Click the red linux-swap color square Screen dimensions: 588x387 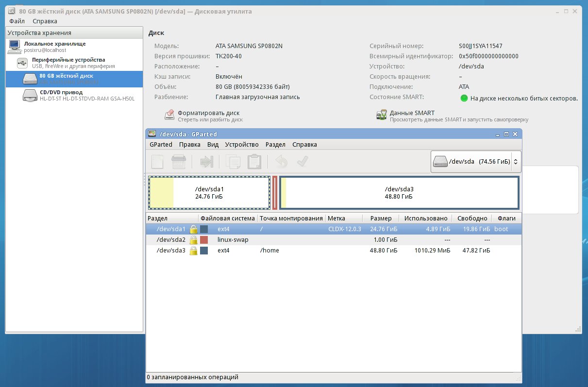(x=204, y=240)
